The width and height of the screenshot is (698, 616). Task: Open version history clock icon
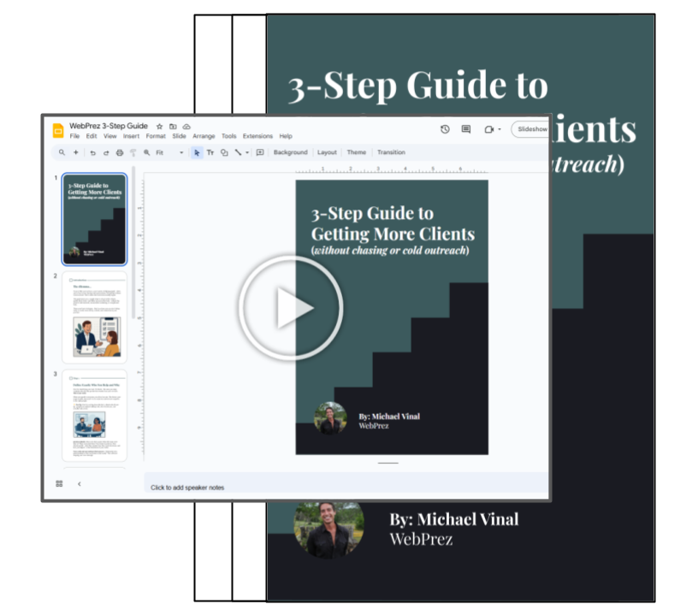click(x=445, y=129)
